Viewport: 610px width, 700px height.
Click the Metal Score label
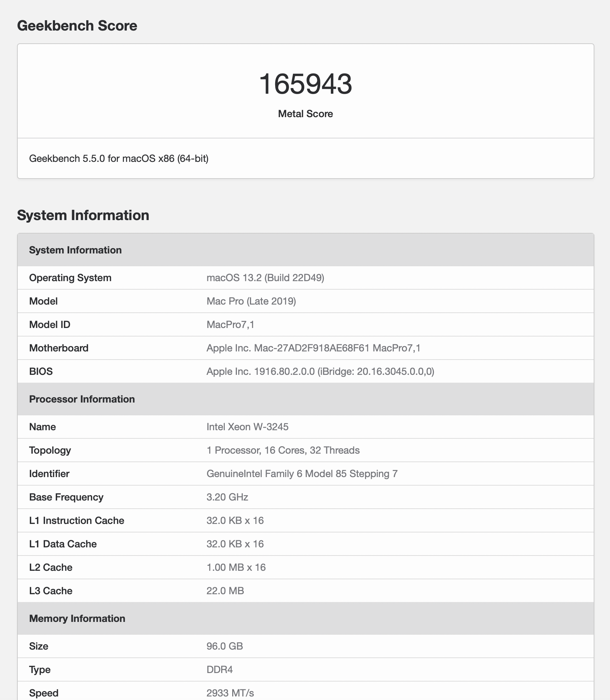tap(305, 114)
